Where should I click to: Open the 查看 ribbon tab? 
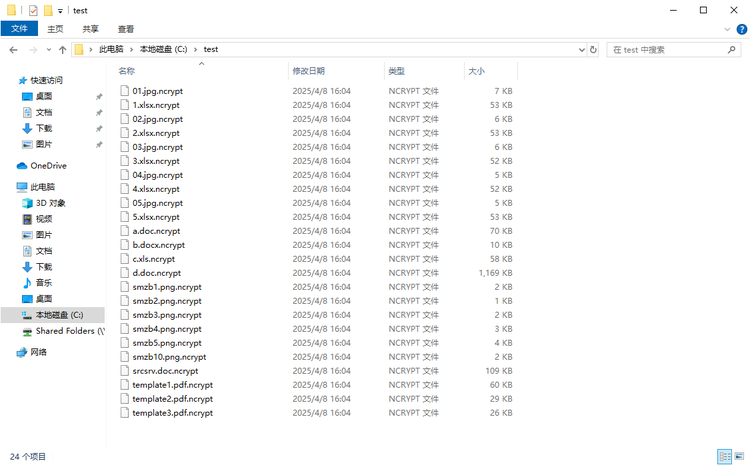pyautogui.click(x=126, y=29)
